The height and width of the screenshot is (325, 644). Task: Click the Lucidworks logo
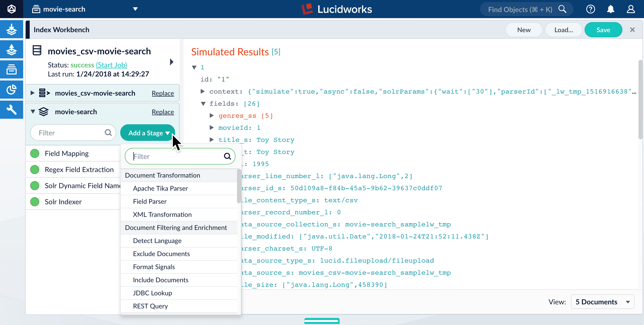point(337,9)
